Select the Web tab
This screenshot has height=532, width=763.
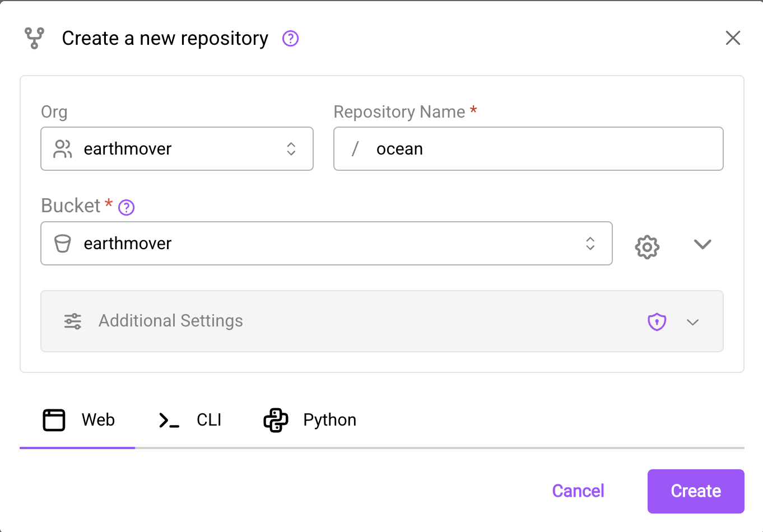(78, 420)
